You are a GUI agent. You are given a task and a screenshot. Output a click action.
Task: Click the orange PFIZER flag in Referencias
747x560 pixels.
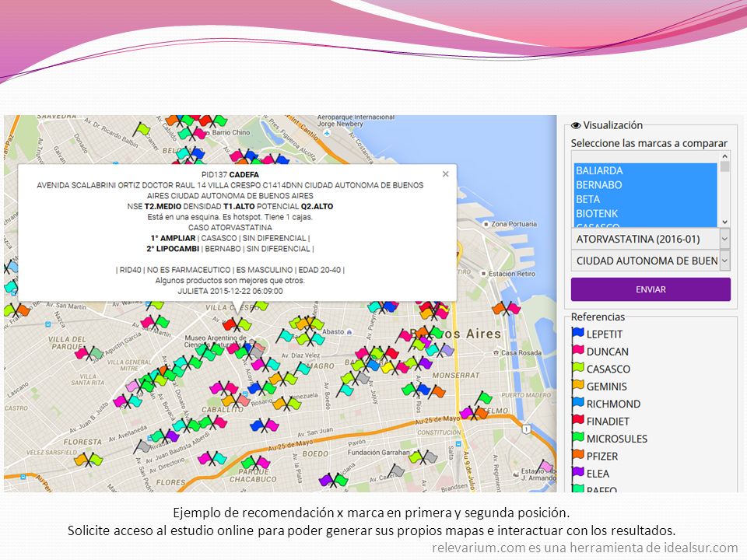pos(577,455)
